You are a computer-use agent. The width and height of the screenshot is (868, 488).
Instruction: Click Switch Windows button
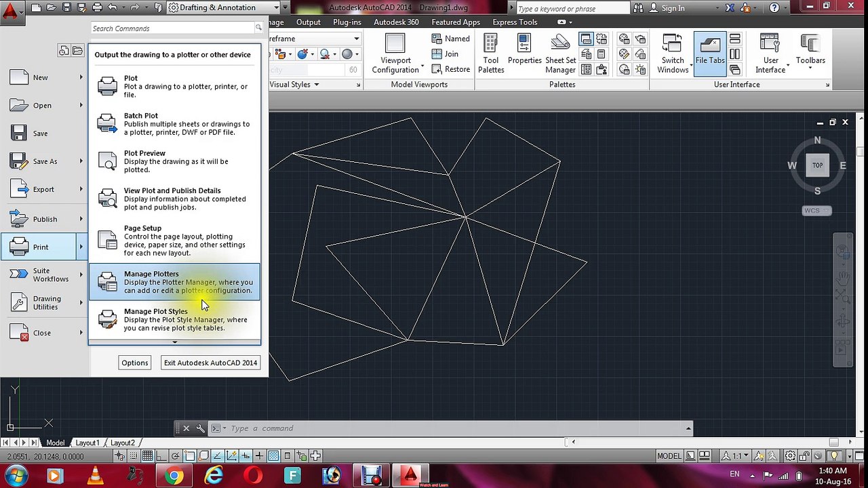point(673,53)
